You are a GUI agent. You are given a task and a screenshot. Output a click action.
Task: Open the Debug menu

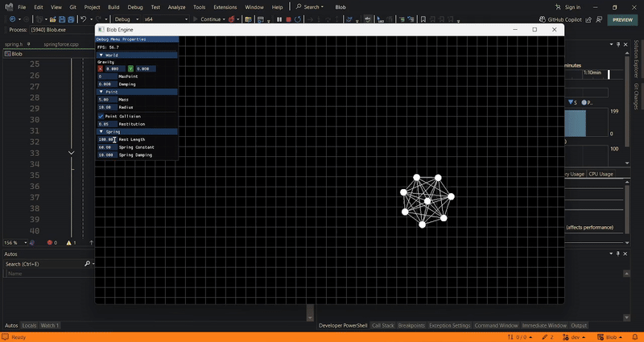coord(135,7)
